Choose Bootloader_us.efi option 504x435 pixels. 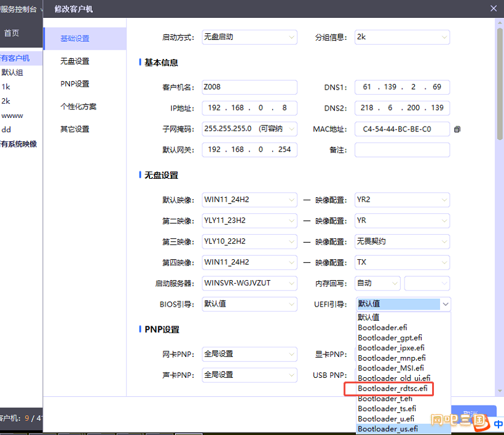tap(403, 429)
